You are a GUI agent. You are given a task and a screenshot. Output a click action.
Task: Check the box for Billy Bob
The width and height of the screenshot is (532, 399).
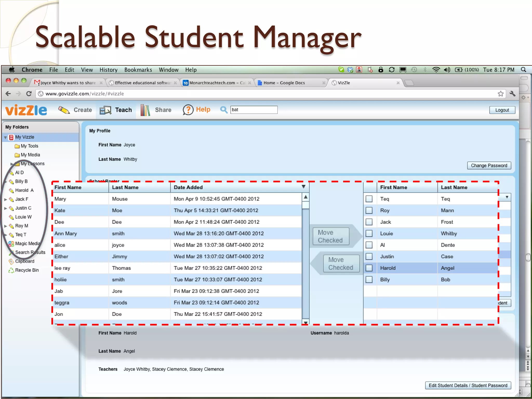pos(369,280)
